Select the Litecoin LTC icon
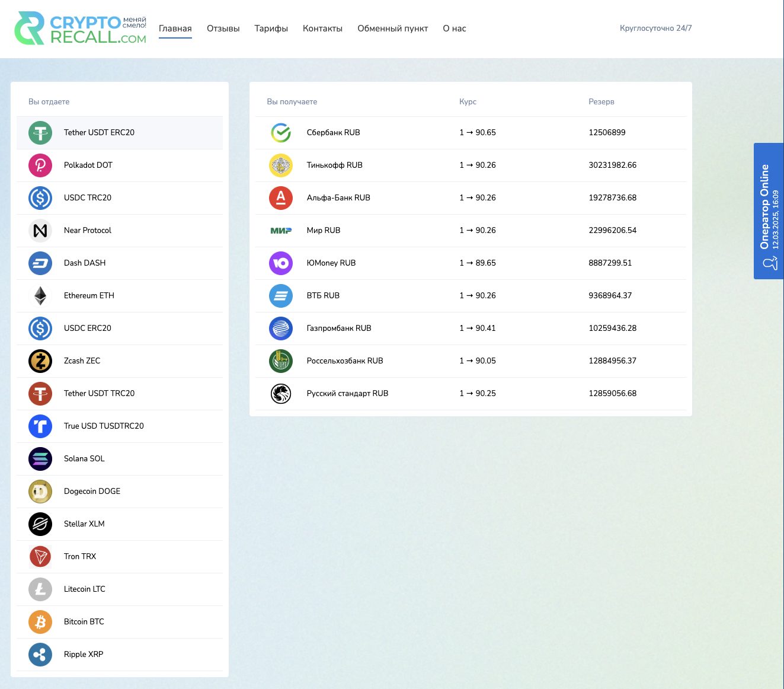This screenshot has width=784, height=689. (x=40, y=589)
